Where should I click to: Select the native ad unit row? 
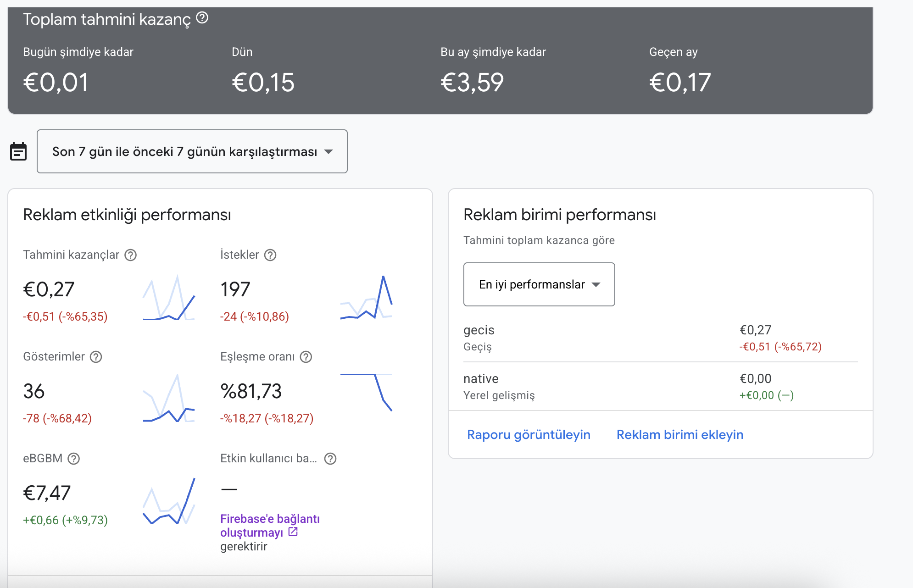click(x=661, y=387)
